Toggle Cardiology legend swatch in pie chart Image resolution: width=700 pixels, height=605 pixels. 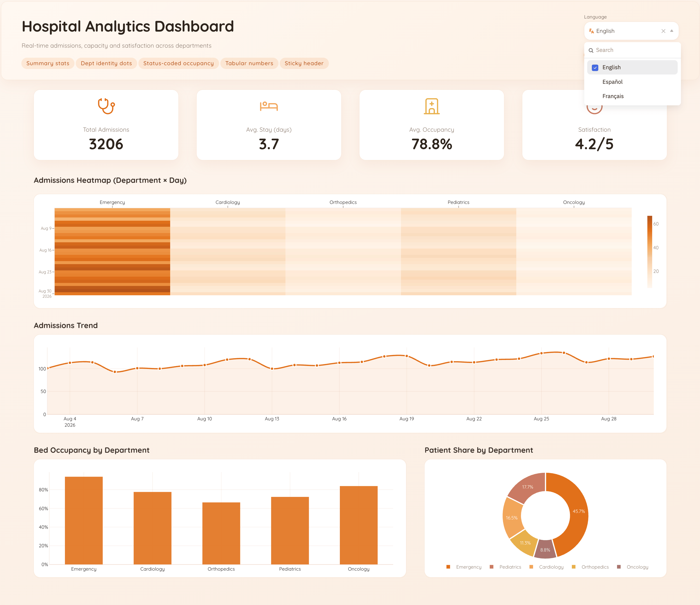[531, 567]
